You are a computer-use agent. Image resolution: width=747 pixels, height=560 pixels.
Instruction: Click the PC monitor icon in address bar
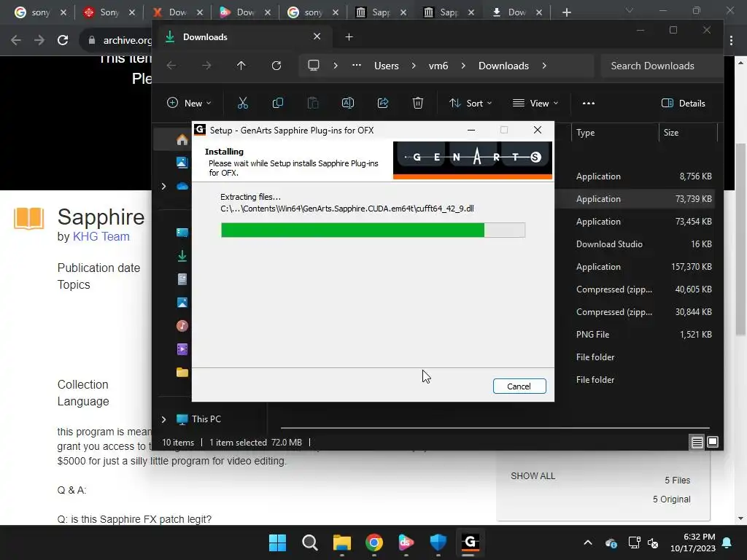click(x=314, y=66)
